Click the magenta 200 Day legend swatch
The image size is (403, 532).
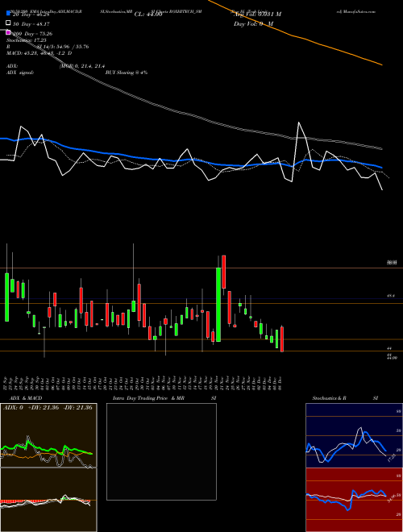pyautogui.click(x=8, y=33)
